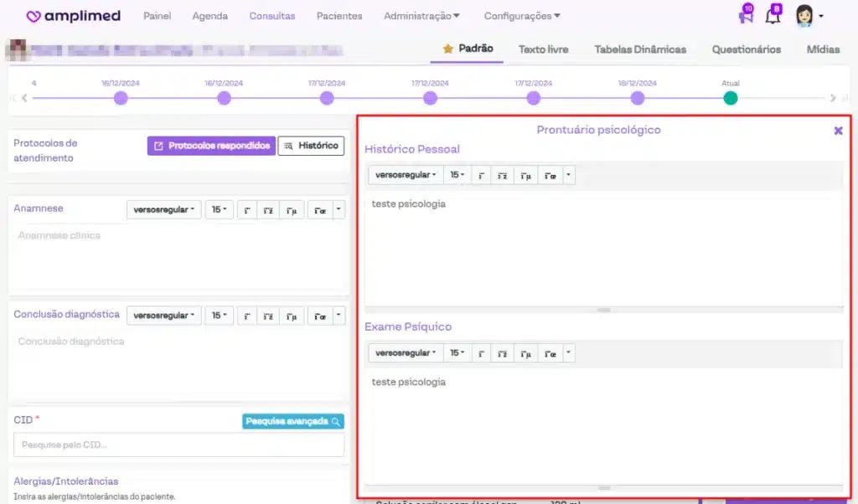Click the bold formatting icon in Histórico Pessoal toolbar
Screen dimensions: 858x504
click(480, 175)
